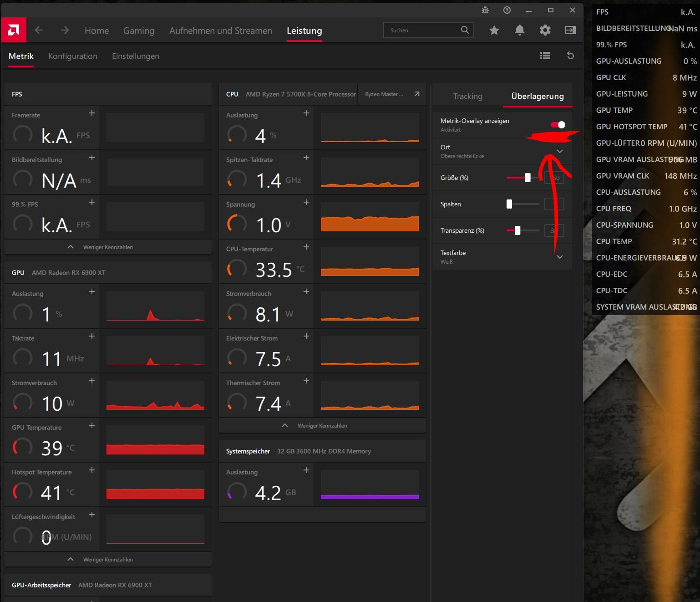Click the AMD logo icon

(14, 31)
